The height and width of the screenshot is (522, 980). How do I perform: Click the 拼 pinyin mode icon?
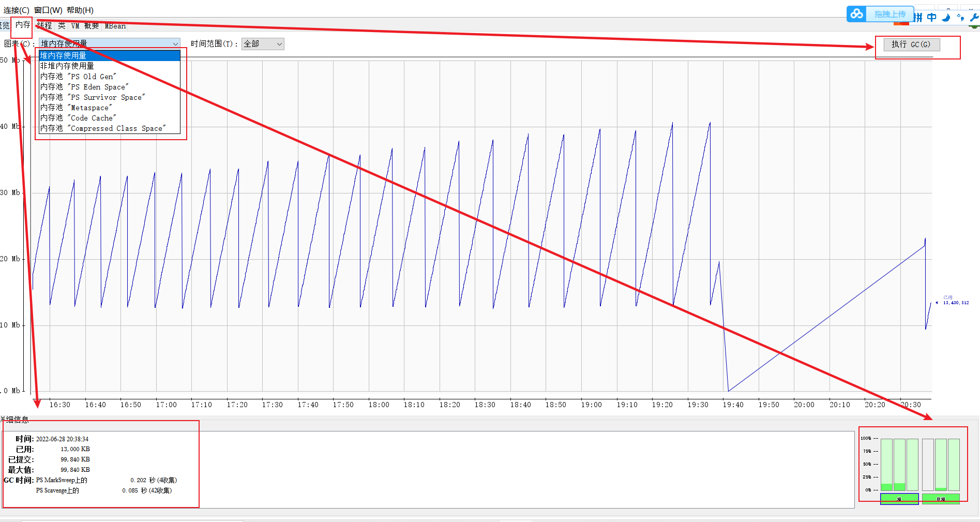(918, 18)
